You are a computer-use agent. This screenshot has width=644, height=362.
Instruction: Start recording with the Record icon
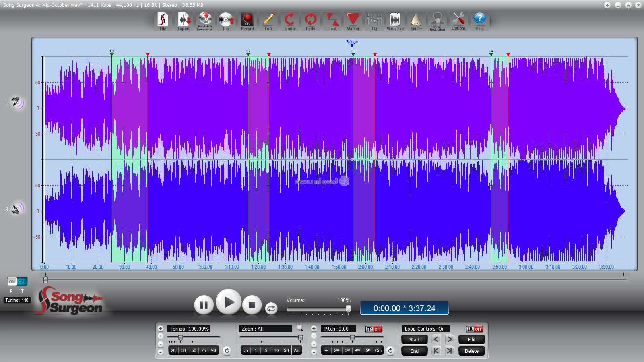(x=247, y=21)
